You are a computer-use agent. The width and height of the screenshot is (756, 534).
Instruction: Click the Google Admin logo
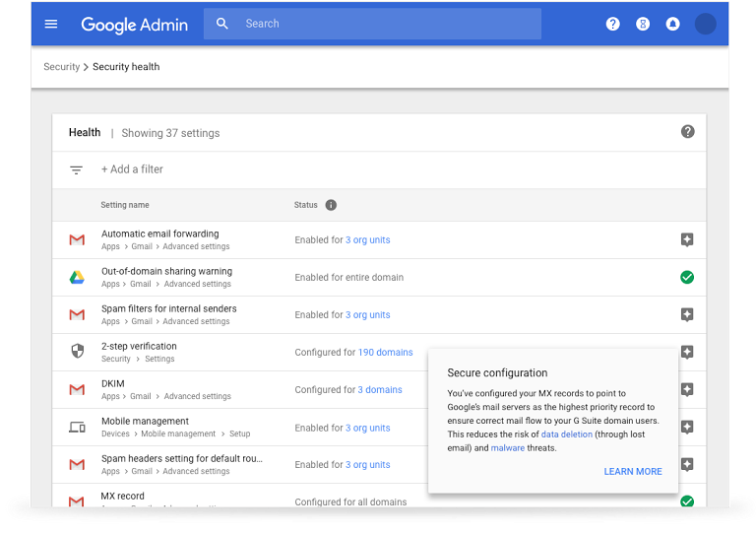tap(134, 25)
